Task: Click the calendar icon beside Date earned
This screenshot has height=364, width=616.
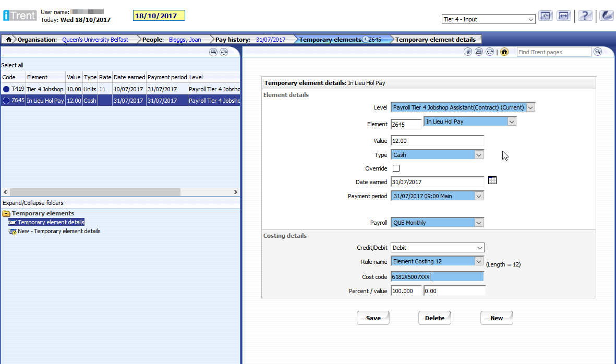Action: point(492,180)
